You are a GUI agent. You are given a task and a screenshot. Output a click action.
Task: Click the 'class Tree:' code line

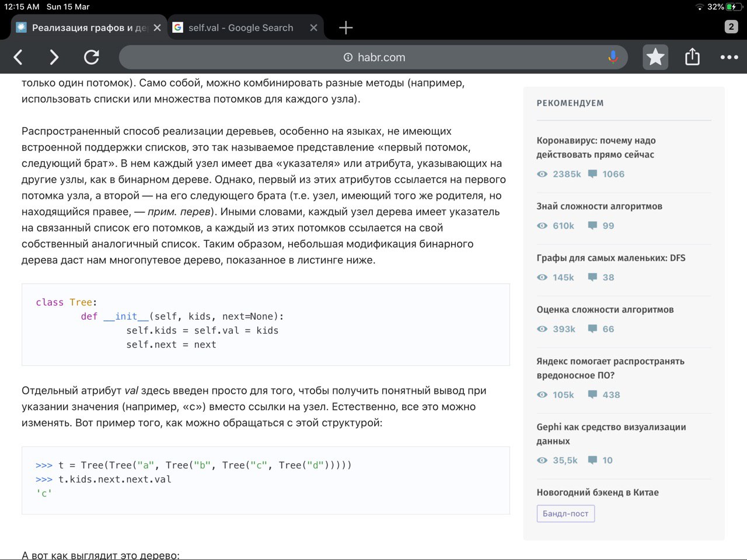67,302
